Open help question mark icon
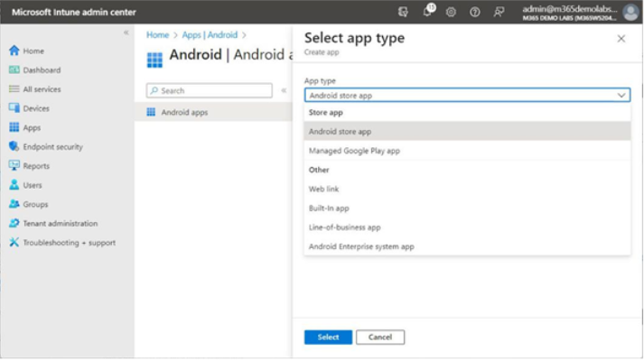 pos(475,12)
